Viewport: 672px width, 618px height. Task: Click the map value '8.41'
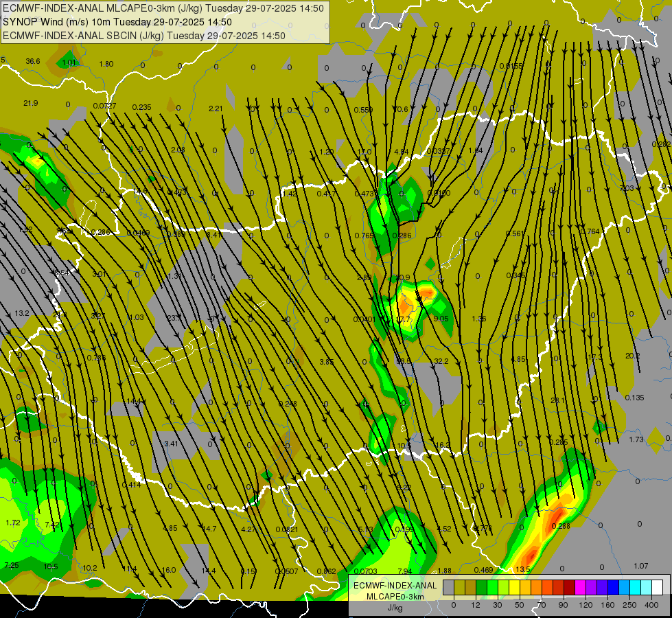pyautogui.click(x=214, y=235)
